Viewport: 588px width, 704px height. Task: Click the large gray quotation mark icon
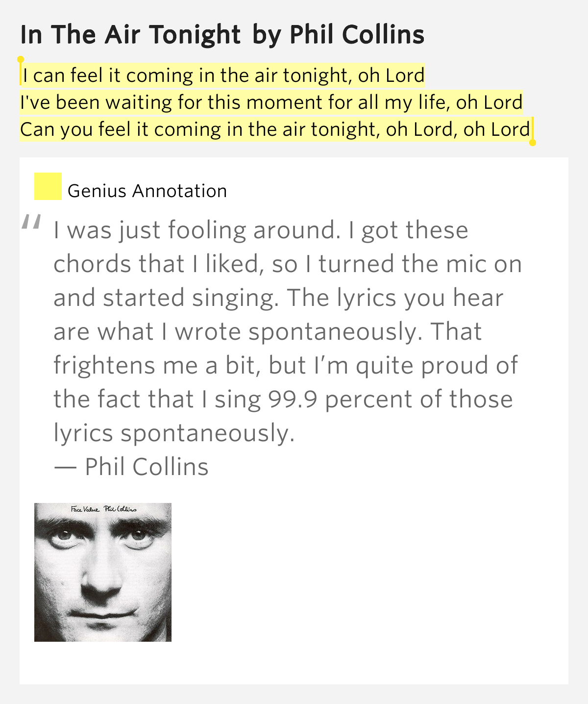pyautogui.click(x=31, y=223)
